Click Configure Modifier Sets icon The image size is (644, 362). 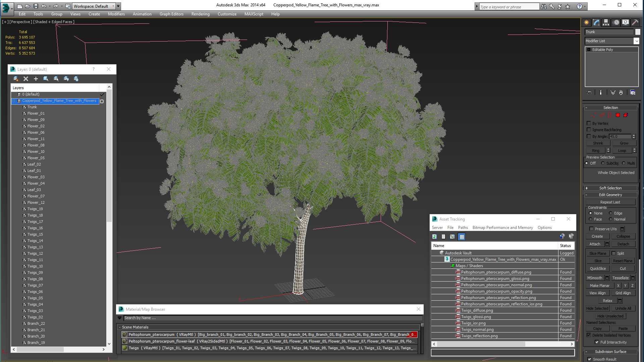[x=633, y=93]
